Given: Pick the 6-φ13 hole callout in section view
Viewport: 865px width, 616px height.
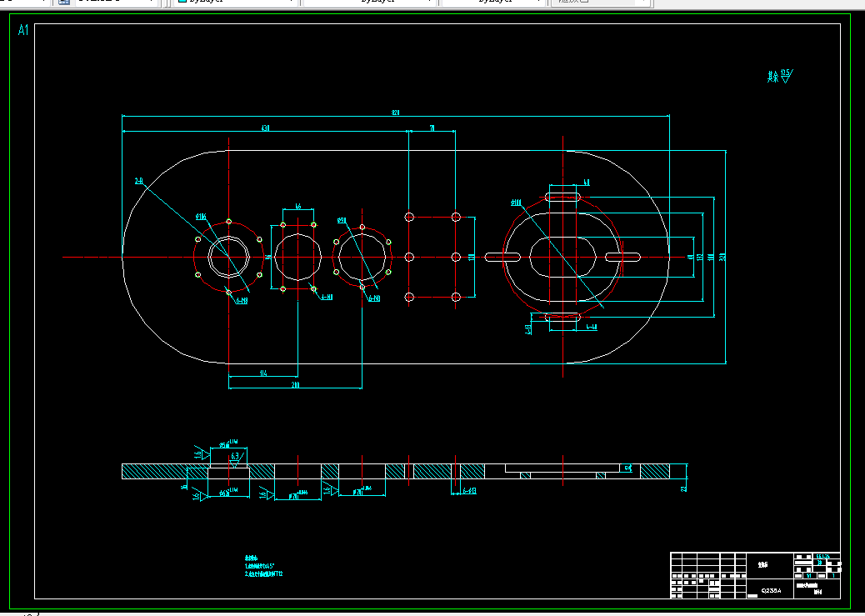Looking at the screenshot, I should 469,490.
